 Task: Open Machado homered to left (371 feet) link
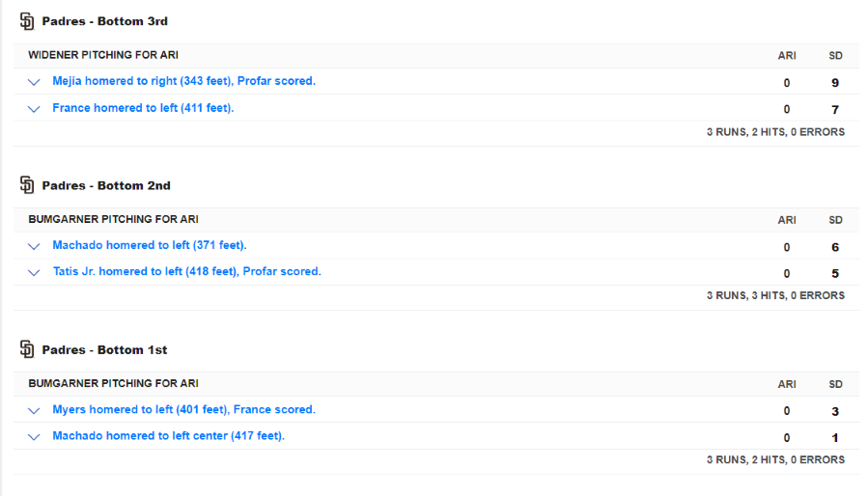click(x=150, y=245)
